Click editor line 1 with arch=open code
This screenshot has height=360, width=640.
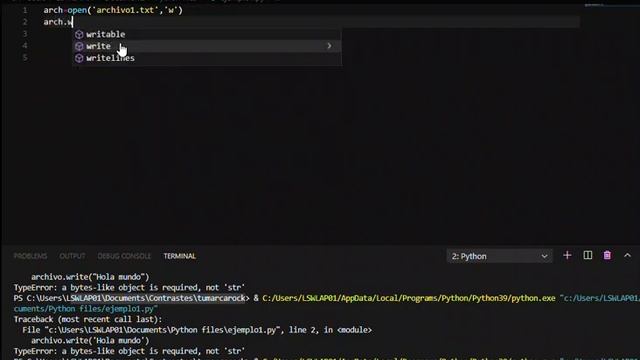click(113, 10)
